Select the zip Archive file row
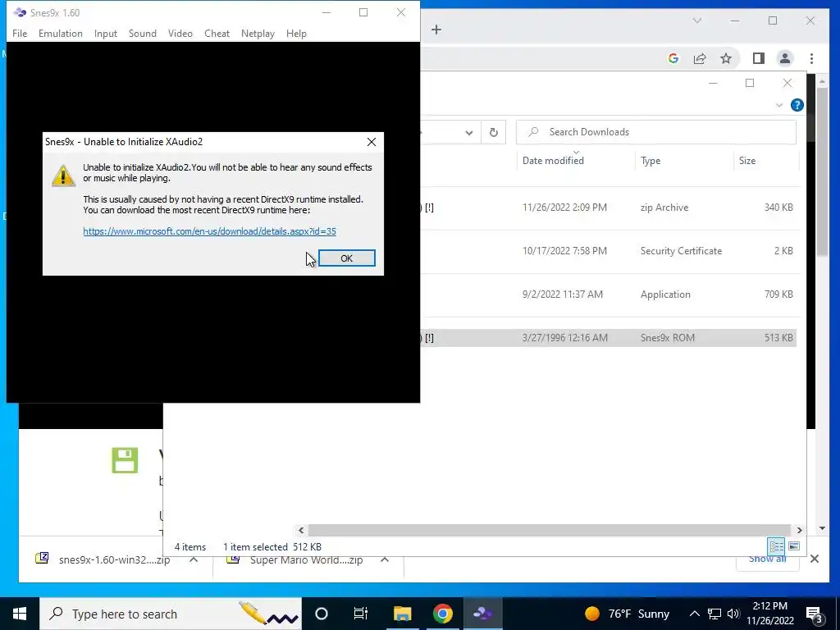Viewport: 840px width, 630px height. pos(608,208)
